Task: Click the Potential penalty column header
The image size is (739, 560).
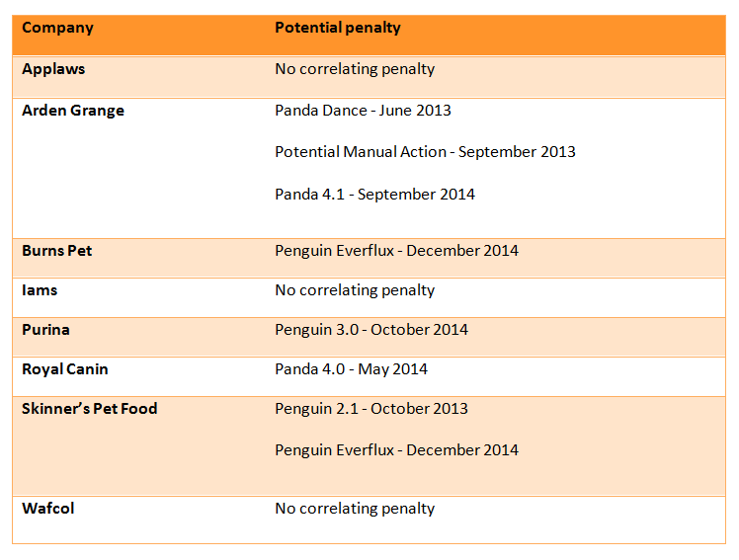Action: pyautogui.click(x=338, y=28)
